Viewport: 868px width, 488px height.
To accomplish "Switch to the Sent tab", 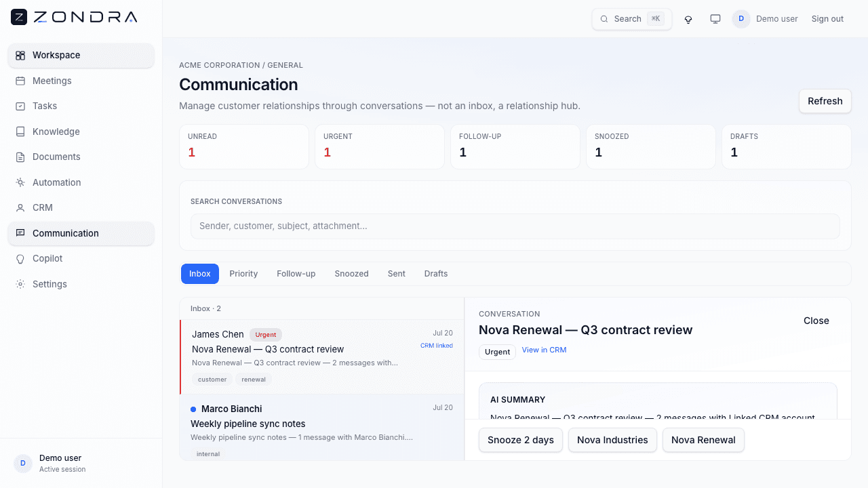I will (397, 274).
